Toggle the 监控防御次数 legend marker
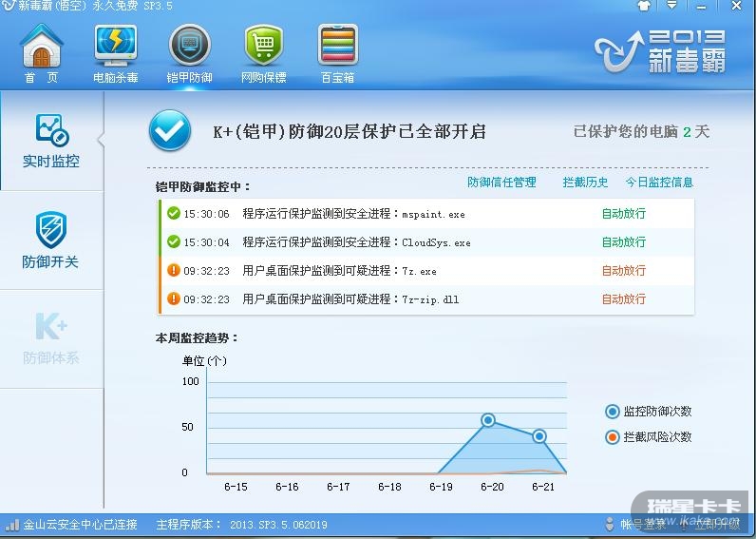Viewport: 756px width, 539px height. (x=613, y=411)
